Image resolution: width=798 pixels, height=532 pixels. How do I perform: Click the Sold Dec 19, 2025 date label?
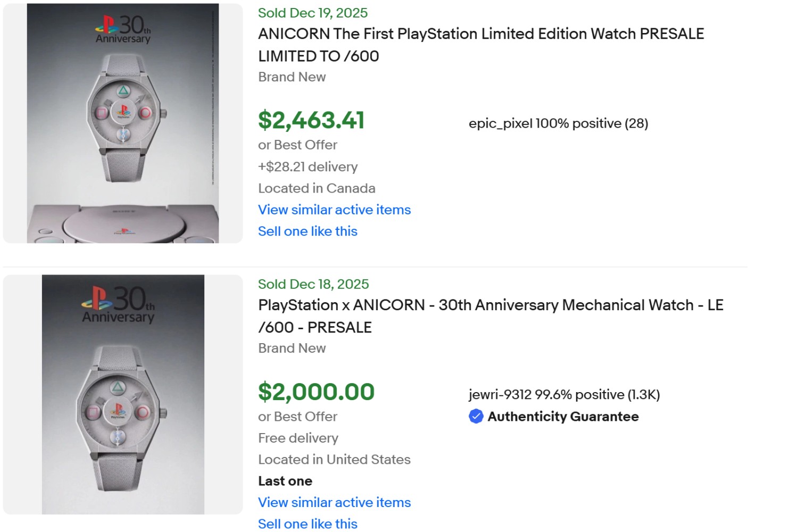[312, 13]
